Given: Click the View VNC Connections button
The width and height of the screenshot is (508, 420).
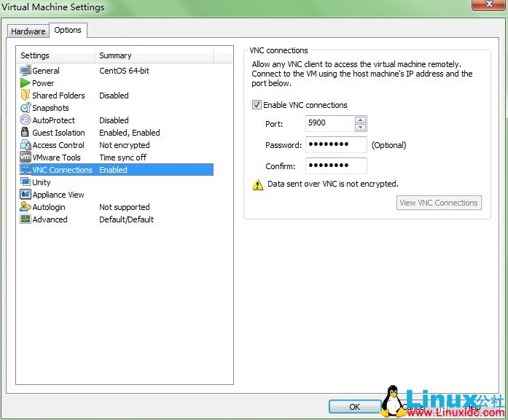Looking at the screenshot, I should coord(439,203).
